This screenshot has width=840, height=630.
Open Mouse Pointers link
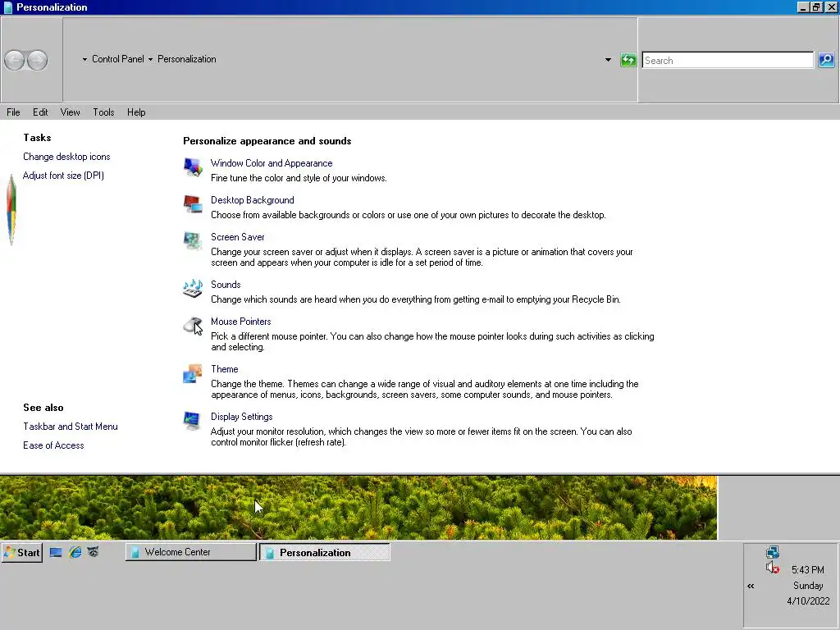pos(240,322)
